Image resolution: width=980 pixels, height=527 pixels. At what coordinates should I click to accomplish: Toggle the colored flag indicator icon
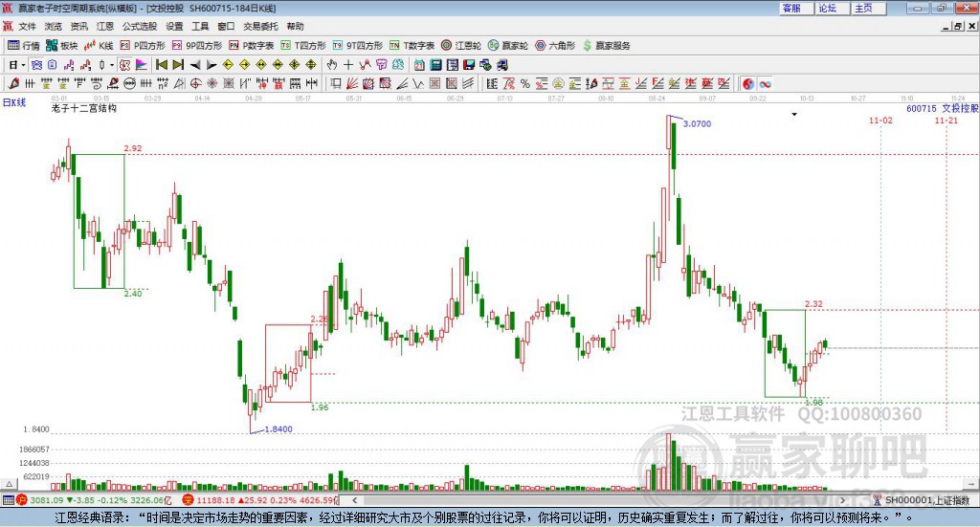click(142, 65)
